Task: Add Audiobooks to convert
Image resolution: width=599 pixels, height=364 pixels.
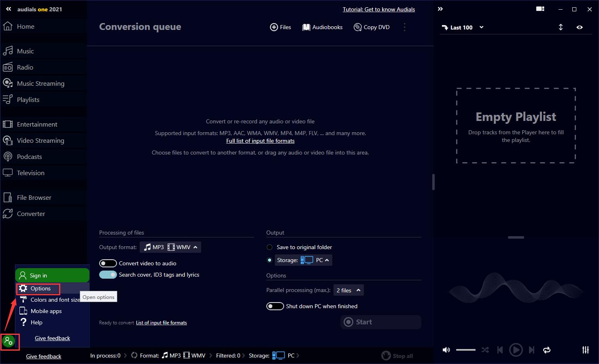Action: coord(323,27)
